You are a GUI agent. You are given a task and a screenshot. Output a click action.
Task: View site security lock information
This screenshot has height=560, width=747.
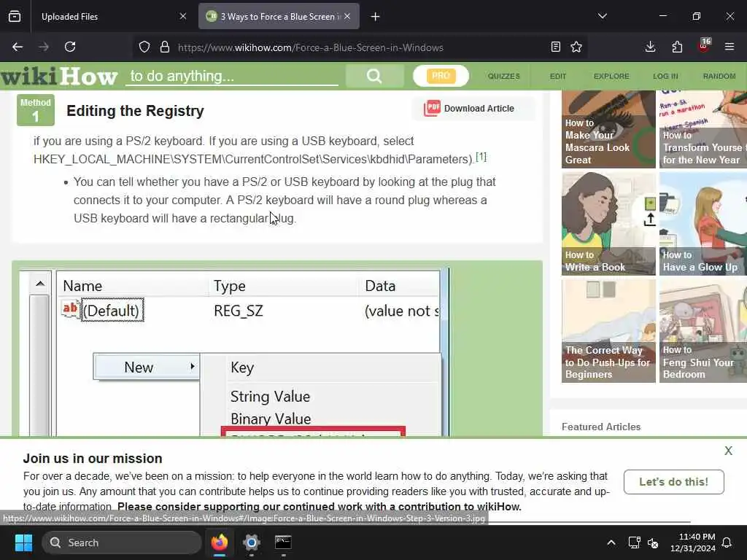[165, 47]
